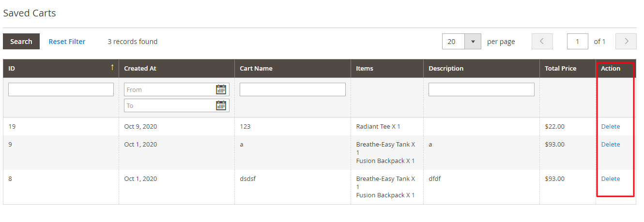Delete saved cart named dsdsf

[x=611, y=178]
